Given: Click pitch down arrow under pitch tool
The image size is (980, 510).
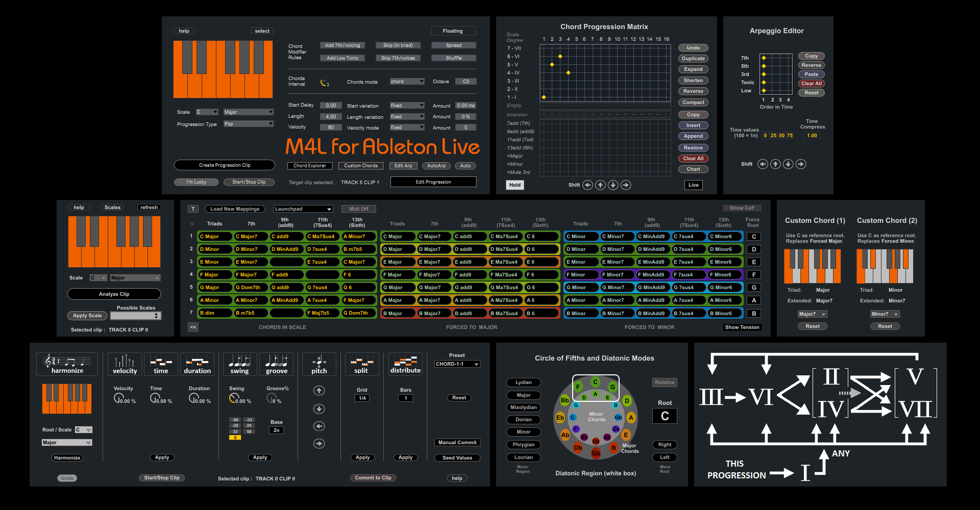Looking at the screenshot, I should [319, 409].
